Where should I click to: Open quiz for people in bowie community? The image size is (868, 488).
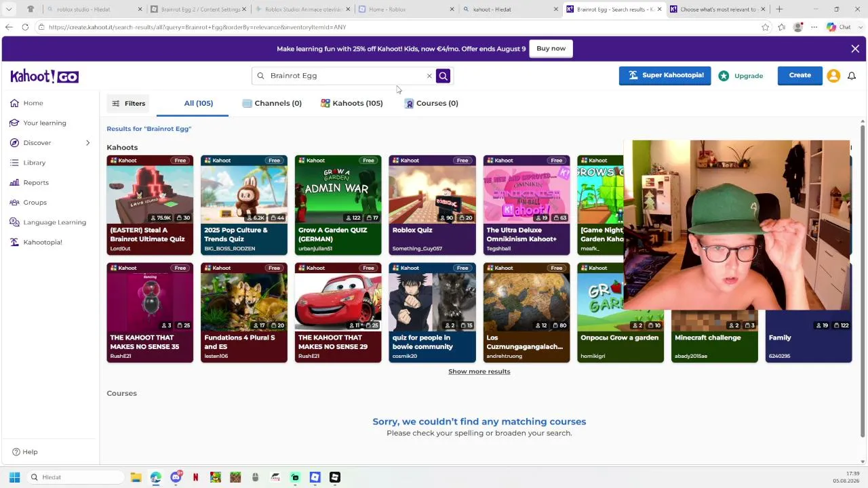click(x=433, y=312)
